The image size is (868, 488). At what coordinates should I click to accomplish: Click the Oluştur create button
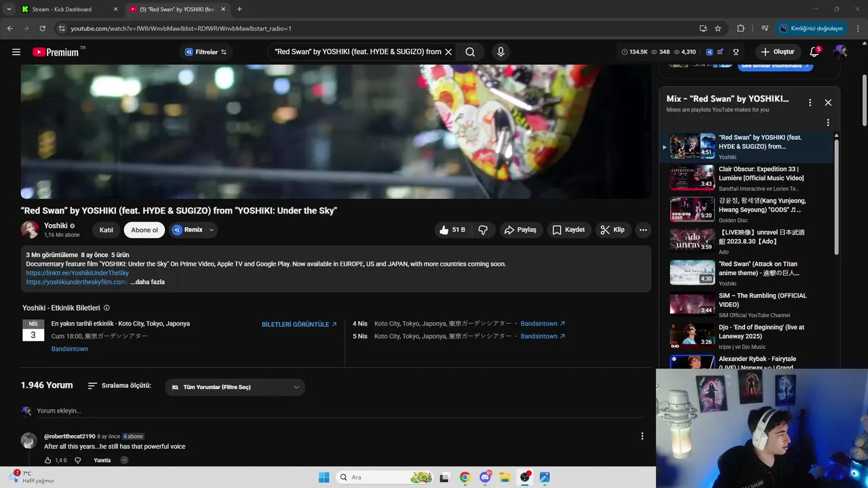tap(778, 52)
